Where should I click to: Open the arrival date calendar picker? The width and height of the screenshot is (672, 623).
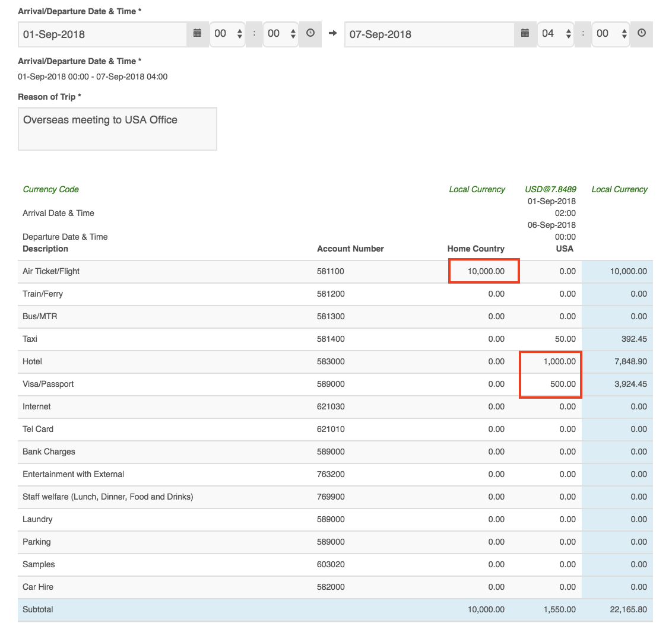click(x=198, y=34)
